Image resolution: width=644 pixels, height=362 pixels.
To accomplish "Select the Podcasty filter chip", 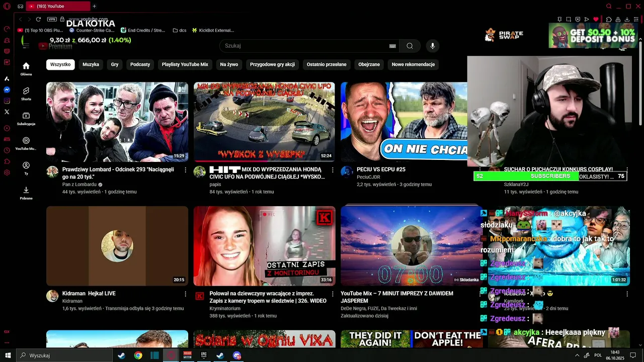I will coord(140,64).
